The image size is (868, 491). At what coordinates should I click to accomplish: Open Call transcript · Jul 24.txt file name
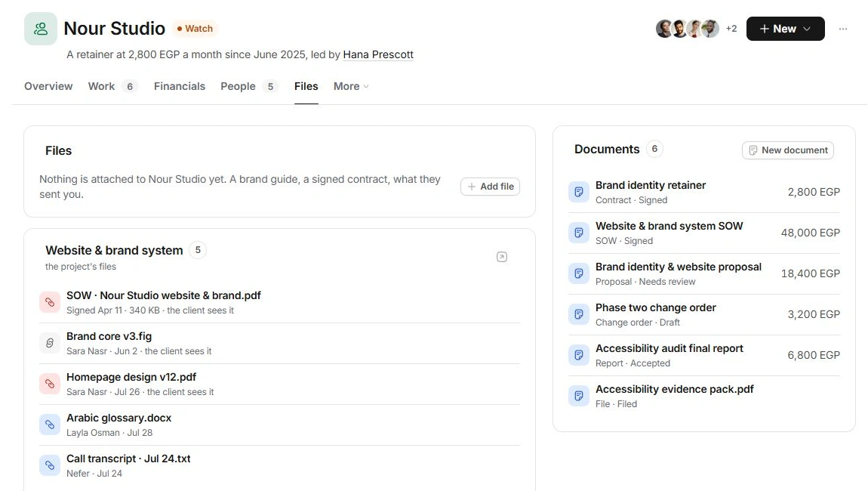[x=128, y=459]
